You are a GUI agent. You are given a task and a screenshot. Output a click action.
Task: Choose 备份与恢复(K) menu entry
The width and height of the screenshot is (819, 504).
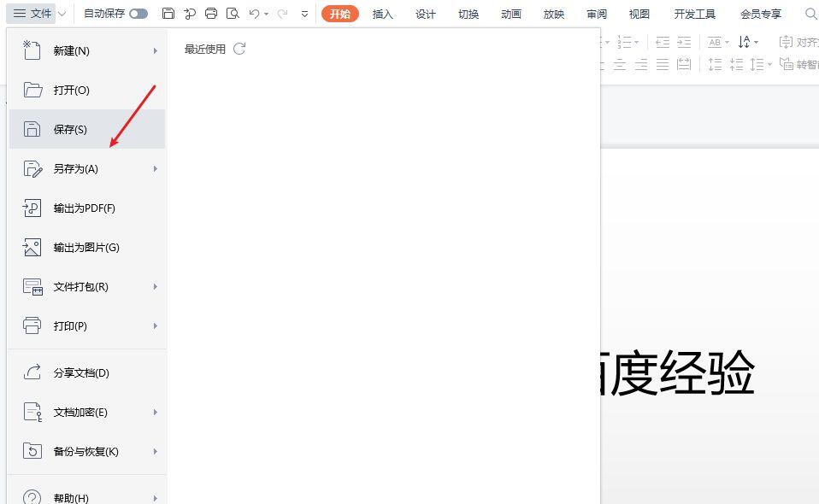tap(86, 451)
